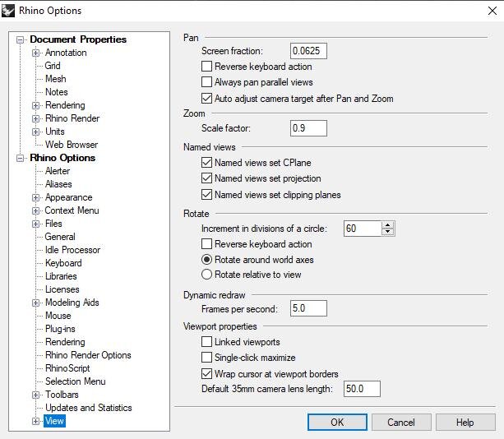The image size is (504, 439).
Task: Uncheck Named views set CPlane
Action: click(206, 162)
